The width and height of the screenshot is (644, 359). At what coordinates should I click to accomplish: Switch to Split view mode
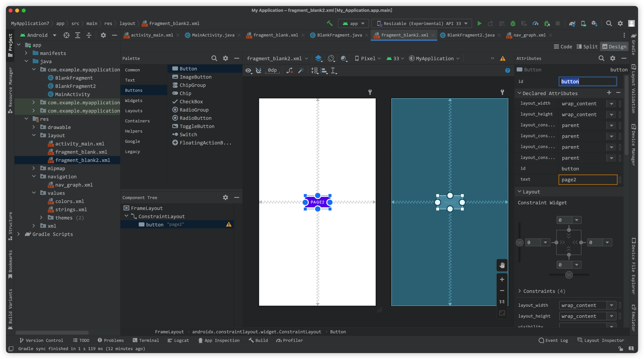pos(587,46)
